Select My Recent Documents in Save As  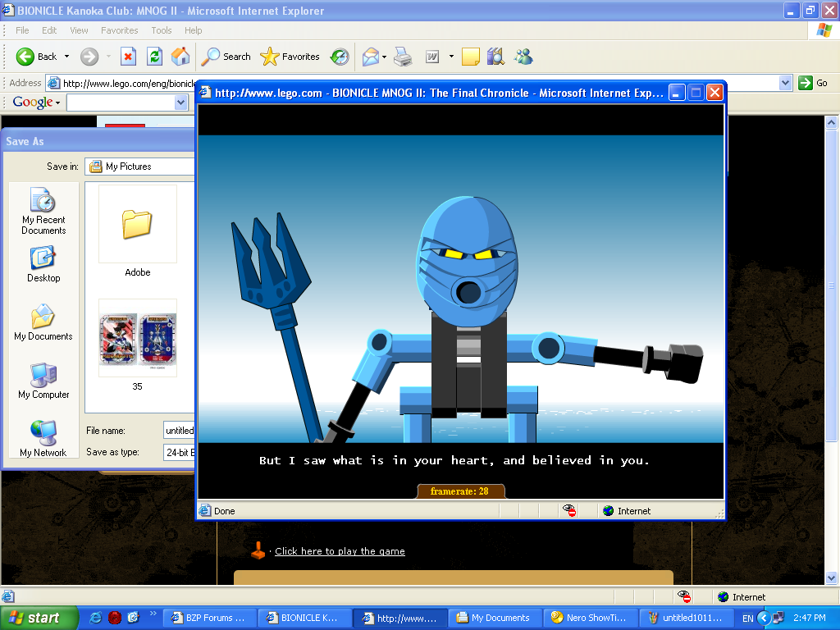43,211
